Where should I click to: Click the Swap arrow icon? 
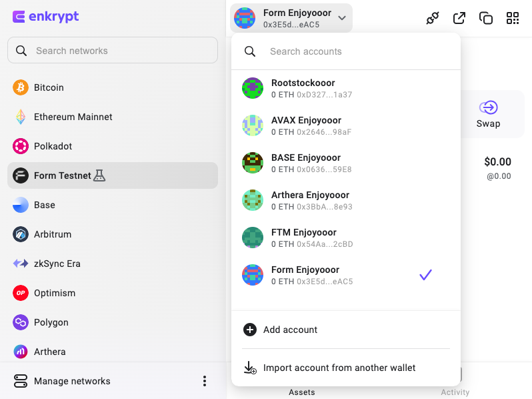(488, 107)
